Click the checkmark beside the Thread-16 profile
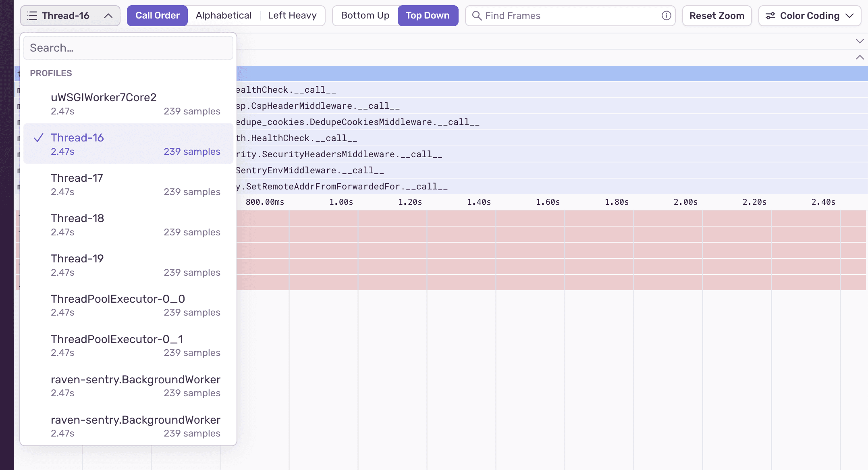Image resolution: width=868 pixels, height=470 pixels. coord(39,137)
